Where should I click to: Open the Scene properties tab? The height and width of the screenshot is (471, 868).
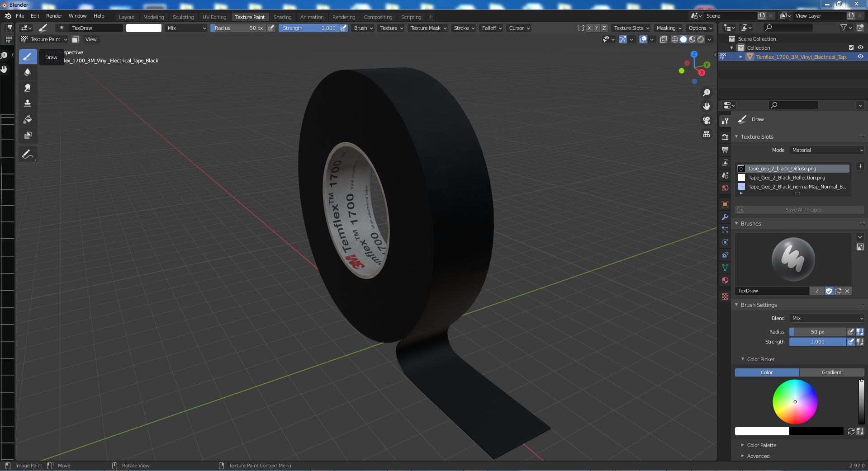(725, 175)
